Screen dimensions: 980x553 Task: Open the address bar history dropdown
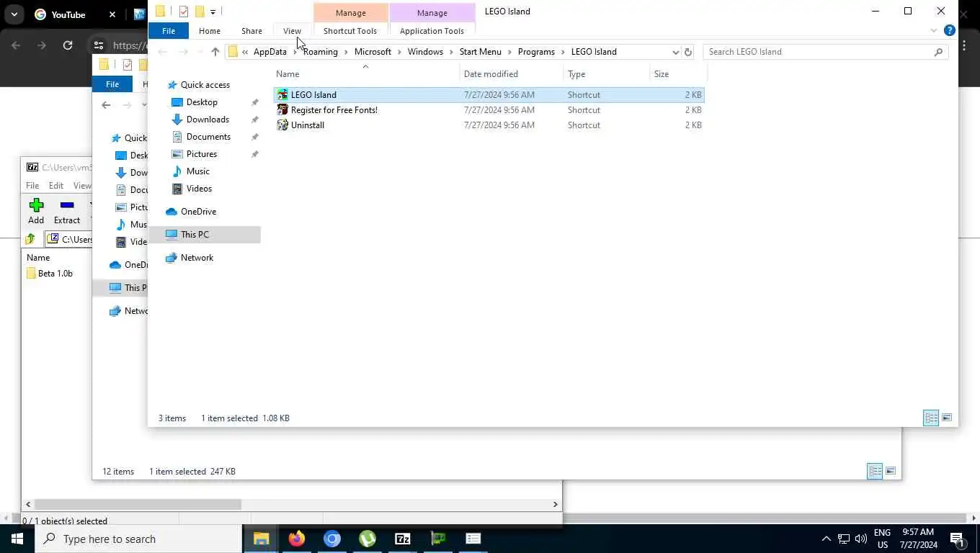675,52
